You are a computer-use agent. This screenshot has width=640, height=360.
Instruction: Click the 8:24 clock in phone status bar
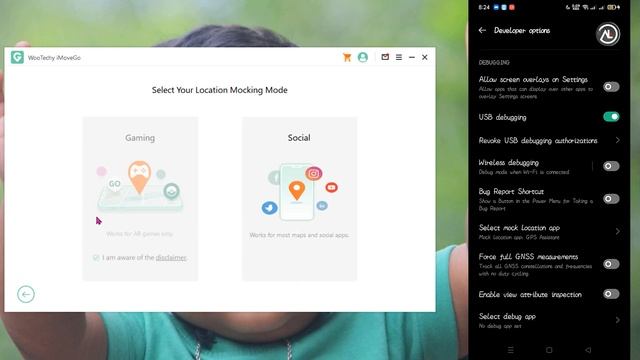pyautogui.click(x=484, y=7)
